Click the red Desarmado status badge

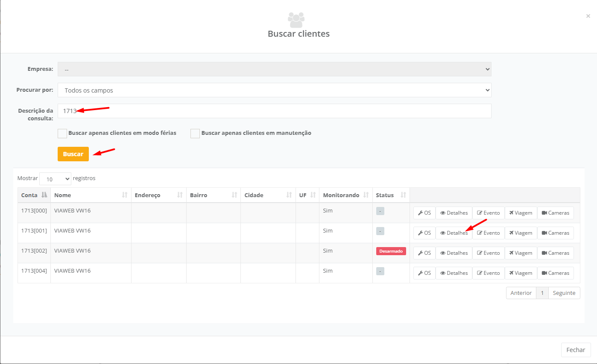coord(391,251)
